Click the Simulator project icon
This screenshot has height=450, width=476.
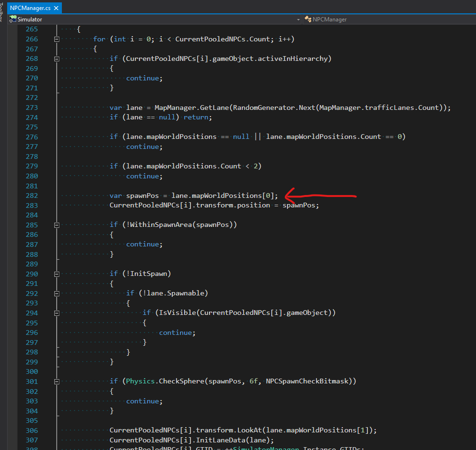click(13, 19)
